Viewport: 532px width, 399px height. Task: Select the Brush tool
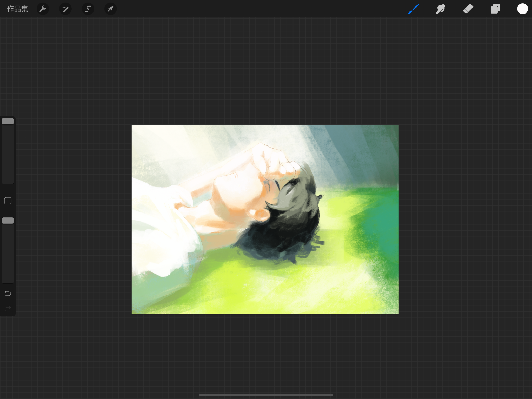(413, 9)
